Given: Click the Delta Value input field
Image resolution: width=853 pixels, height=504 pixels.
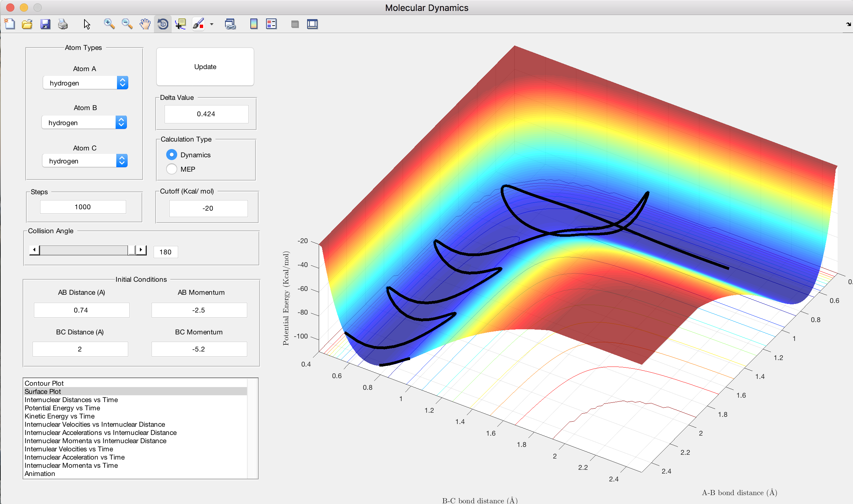Looking at the screenshot, I should pos(206,114).
